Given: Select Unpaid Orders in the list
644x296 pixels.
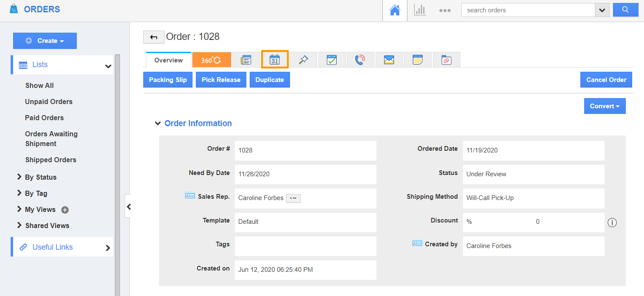Looking at the screenshot, I should (x=49, y=101).
